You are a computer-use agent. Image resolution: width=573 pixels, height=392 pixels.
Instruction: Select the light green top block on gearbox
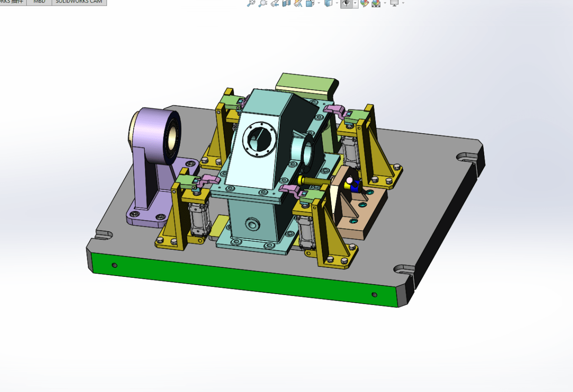pos(306,85)
